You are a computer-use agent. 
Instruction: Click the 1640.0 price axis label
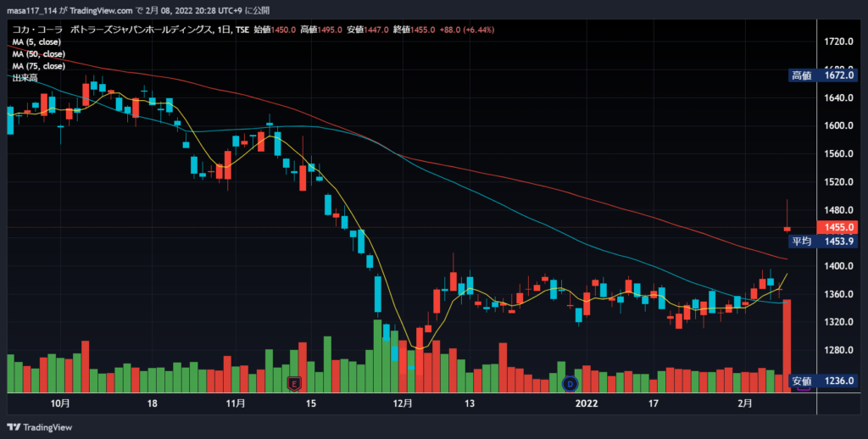(838, 98)
